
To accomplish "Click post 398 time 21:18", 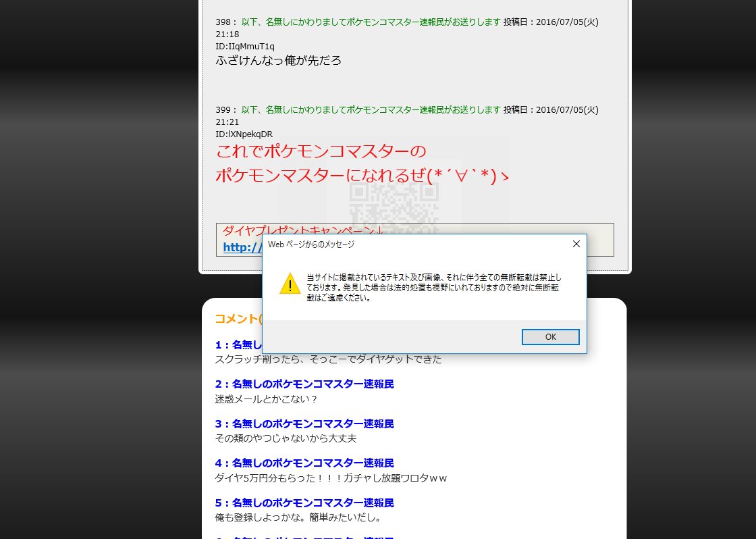I will click(x=227, y=34).
